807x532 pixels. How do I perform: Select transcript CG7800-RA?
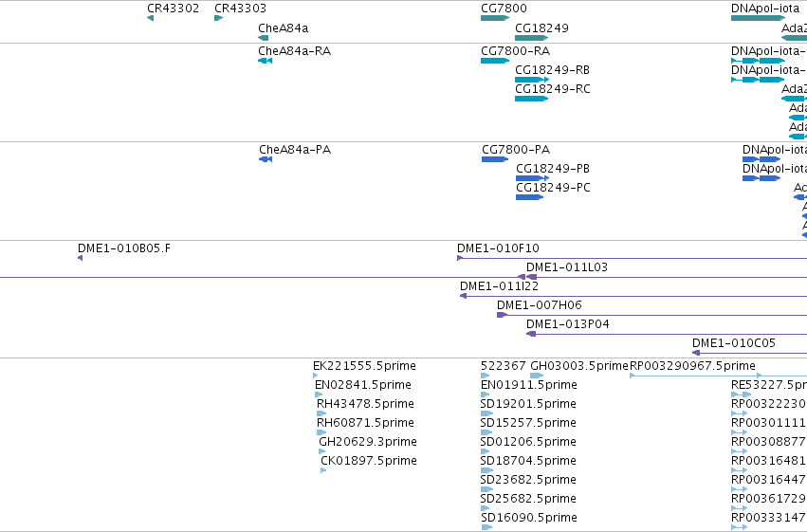coord(515,51)
